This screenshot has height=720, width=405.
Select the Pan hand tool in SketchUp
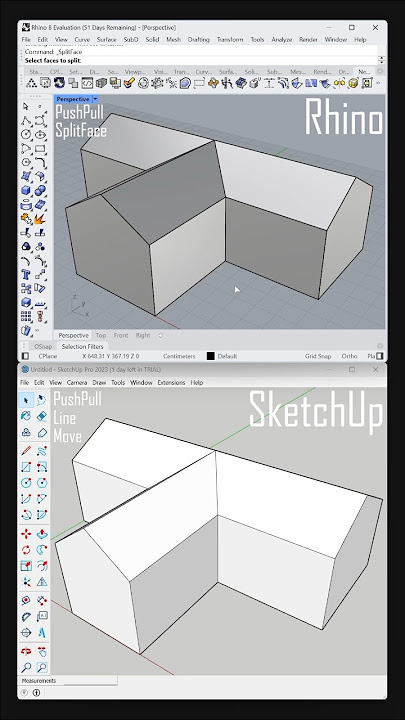[42, 651]
